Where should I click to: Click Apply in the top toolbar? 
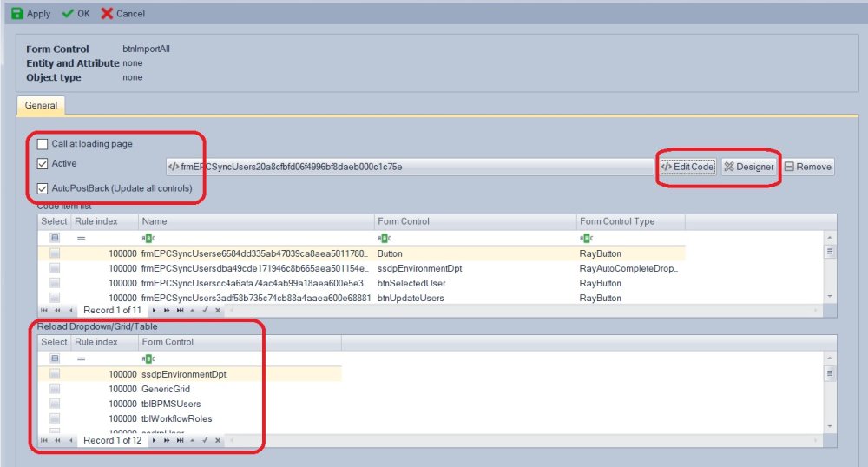point(31,14)
